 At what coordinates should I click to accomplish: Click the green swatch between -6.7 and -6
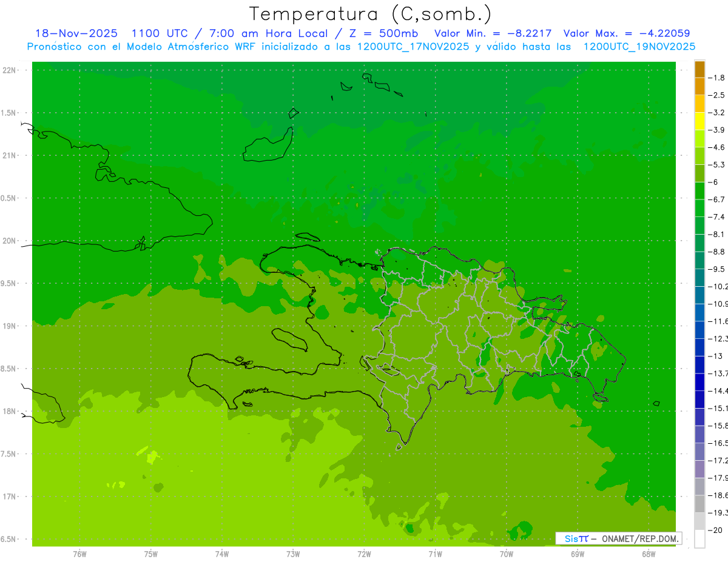pos(699,190)
